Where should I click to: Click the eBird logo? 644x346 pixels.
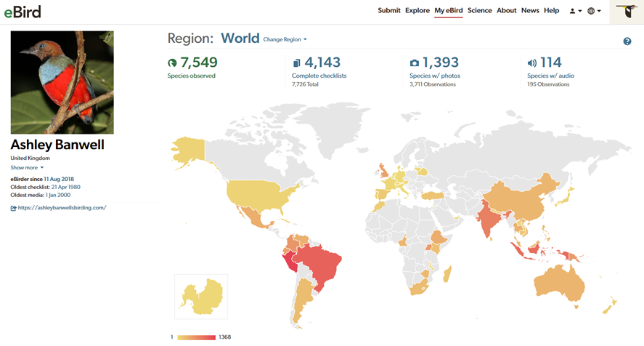click(x=23, y=12)
